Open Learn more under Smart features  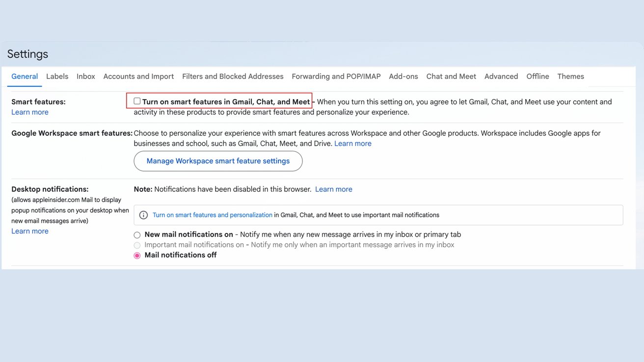[x=30, y=112]
